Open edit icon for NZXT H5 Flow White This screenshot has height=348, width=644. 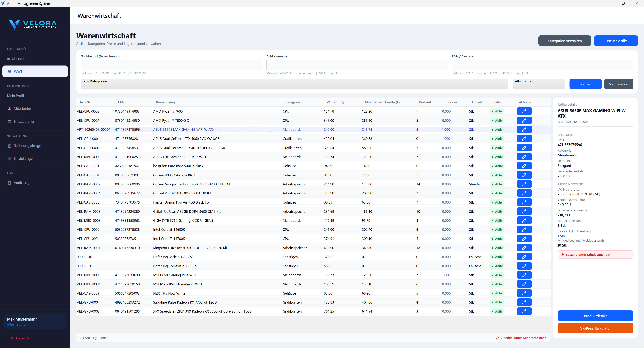(524, 293)
